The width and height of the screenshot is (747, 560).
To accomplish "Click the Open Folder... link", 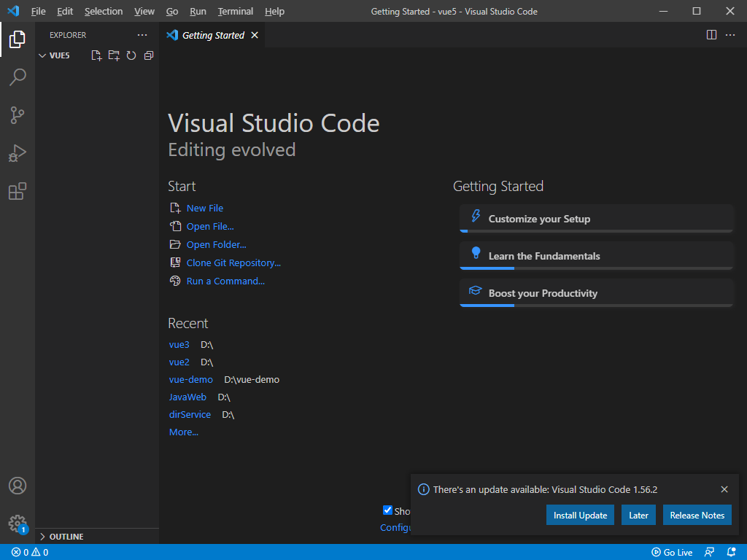I will 216,245.
